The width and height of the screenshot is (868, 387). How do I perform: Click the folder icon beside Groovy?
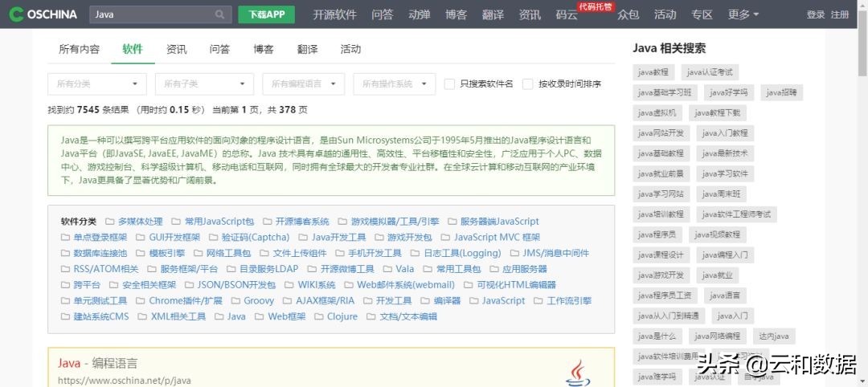pos(235,301)
